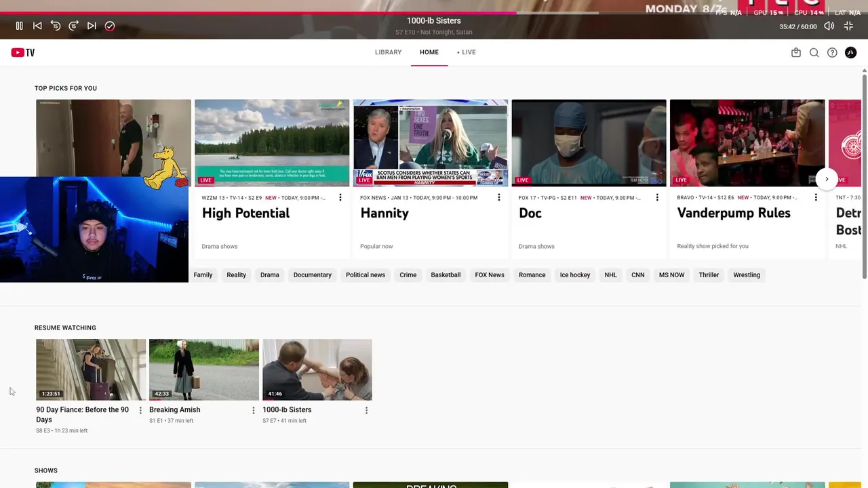Open the Doc title link

[x=530, y=213]
